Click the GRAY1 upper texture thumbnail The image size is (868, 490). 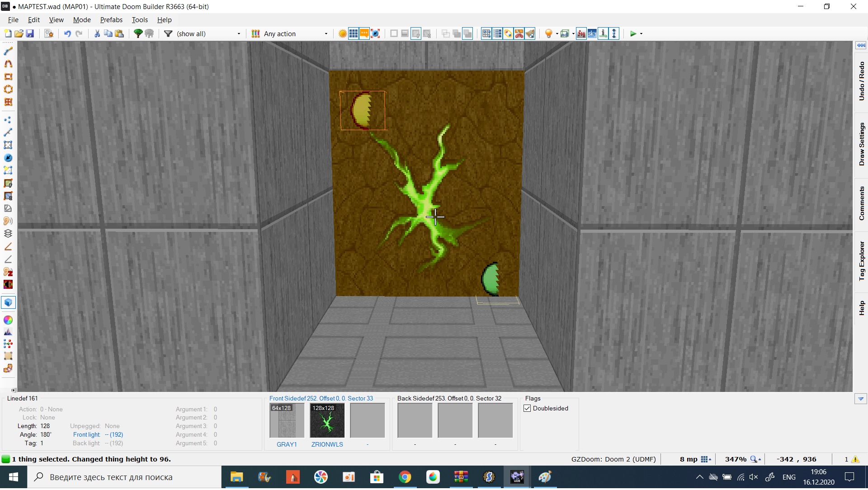287,421
